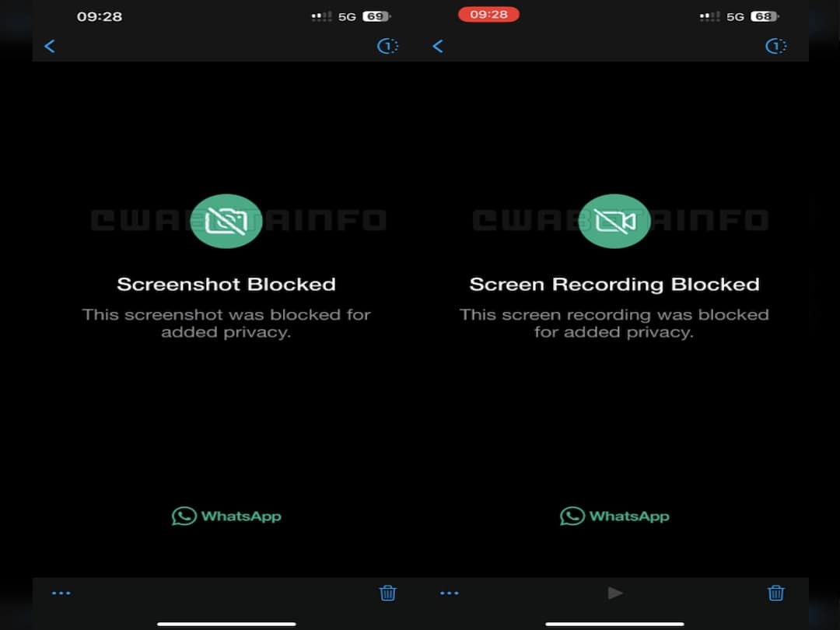Tap the red recording time indicator

click(488, 15)
